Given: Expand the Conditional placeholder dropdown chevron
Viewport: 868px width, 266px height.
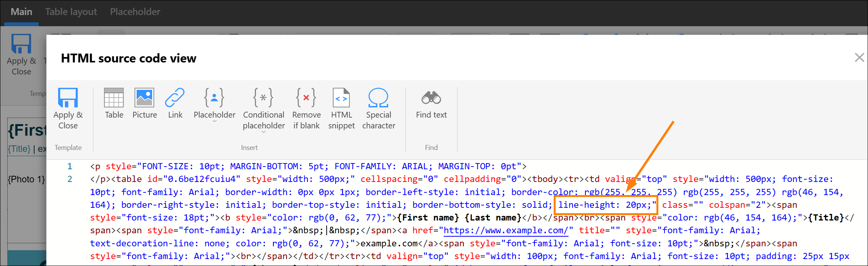Looking at the screenshot, I should tap(264, 132).
